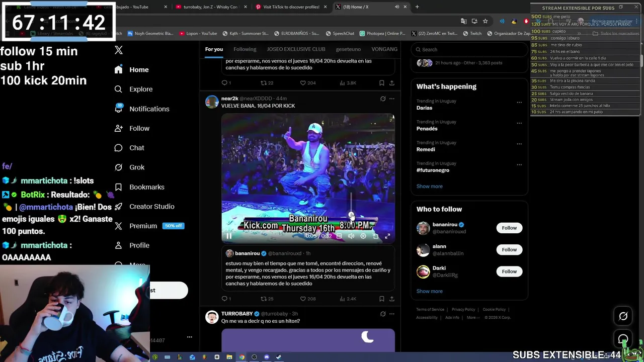Share the top post
This screenshot has width=644, height=362.
(392, 83)
